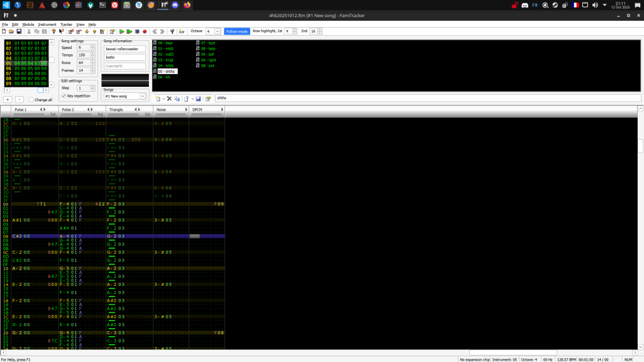Click the Open file folder icon
This screenshot has height=362, width=644.
coord(11,31)
